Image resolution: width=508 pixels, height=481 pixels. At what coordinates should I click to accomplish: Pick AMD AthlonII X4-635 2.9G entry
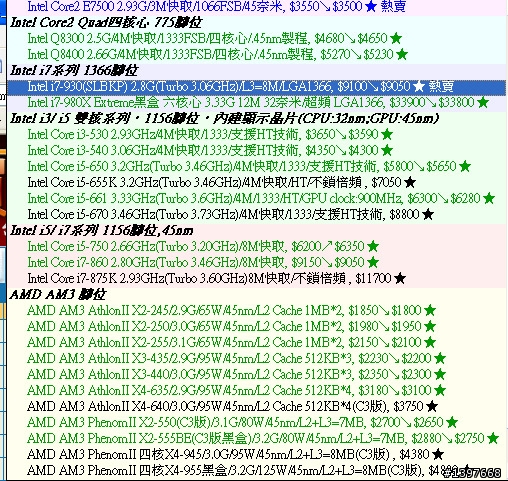(x=256, y=390)
